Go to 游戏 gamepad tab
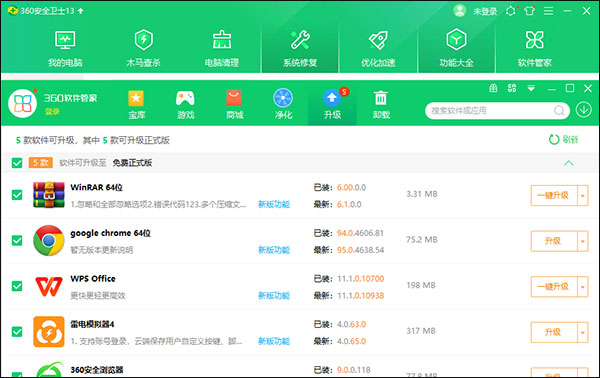600x378 pixels. [185, 104]
